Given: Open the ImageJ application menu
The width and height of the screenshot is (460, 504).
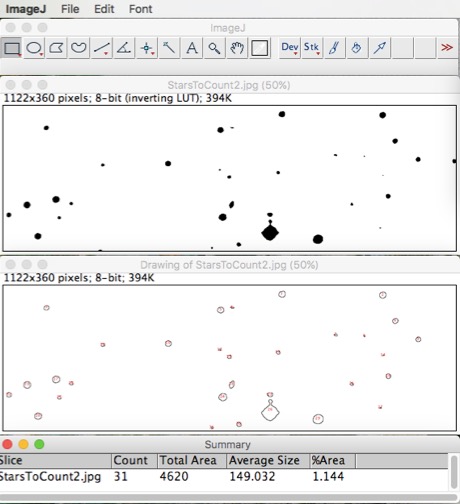Looking at the screenshot, I should (x=26, y=9).
